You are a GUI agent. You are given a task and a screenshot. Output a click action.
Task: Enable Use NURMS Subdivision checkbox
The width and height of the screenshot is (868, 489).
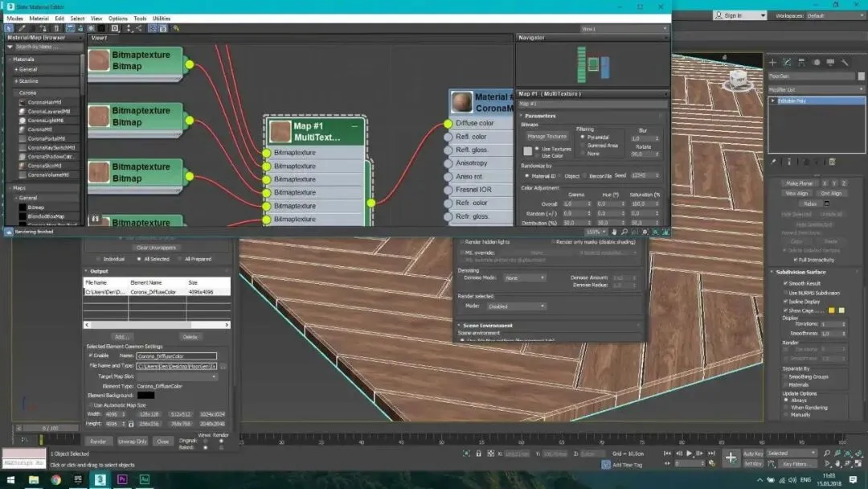(x=785, y=293)
